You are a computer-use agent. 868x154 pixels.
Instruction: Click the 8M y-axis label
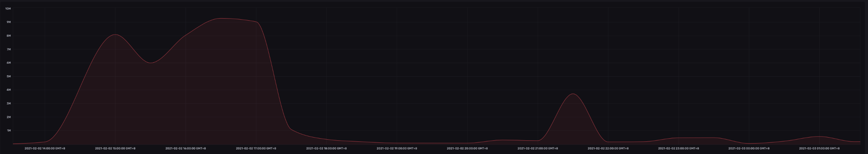[x=8, y=36]
